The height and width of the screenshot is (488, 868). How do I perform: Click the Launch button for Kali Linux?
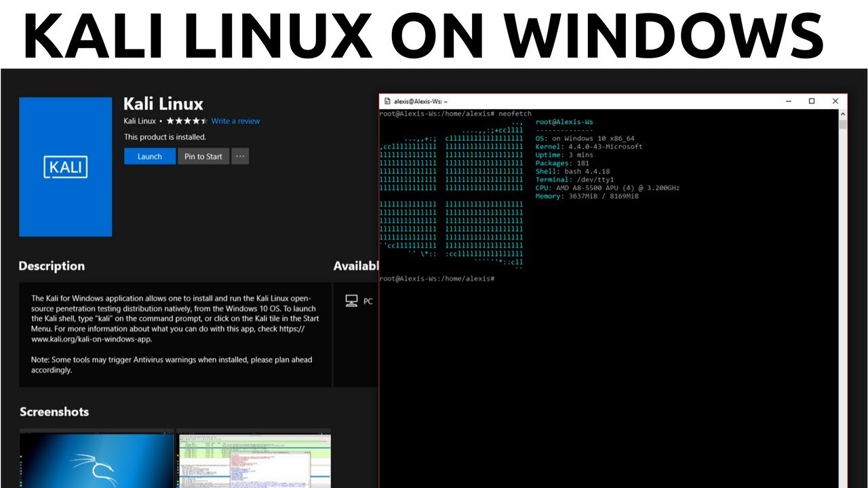pyautogui.click(x=149, y=156)
